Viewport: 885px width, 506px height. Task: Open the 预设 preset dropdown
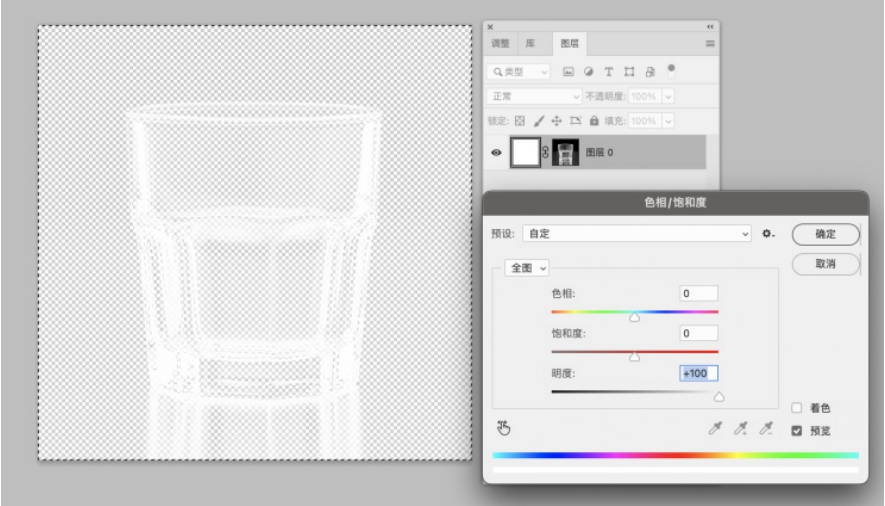pos(636,234)
